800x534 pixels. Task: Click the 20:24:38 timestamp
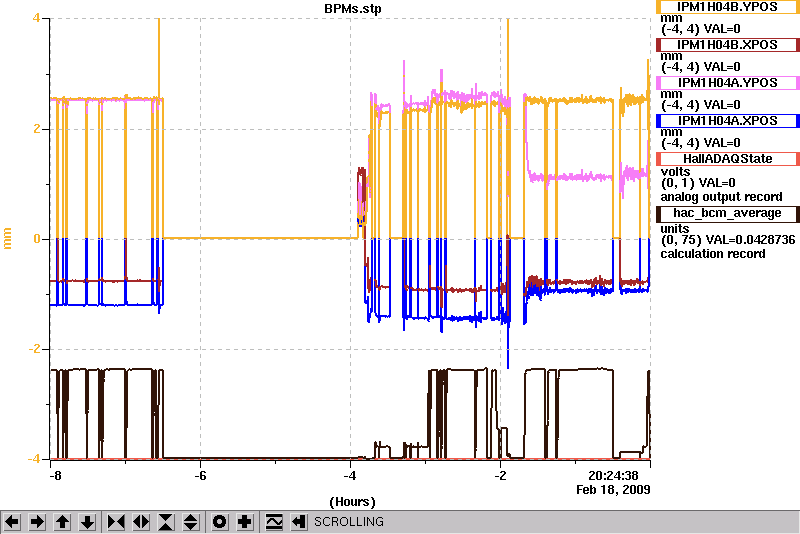613,476
